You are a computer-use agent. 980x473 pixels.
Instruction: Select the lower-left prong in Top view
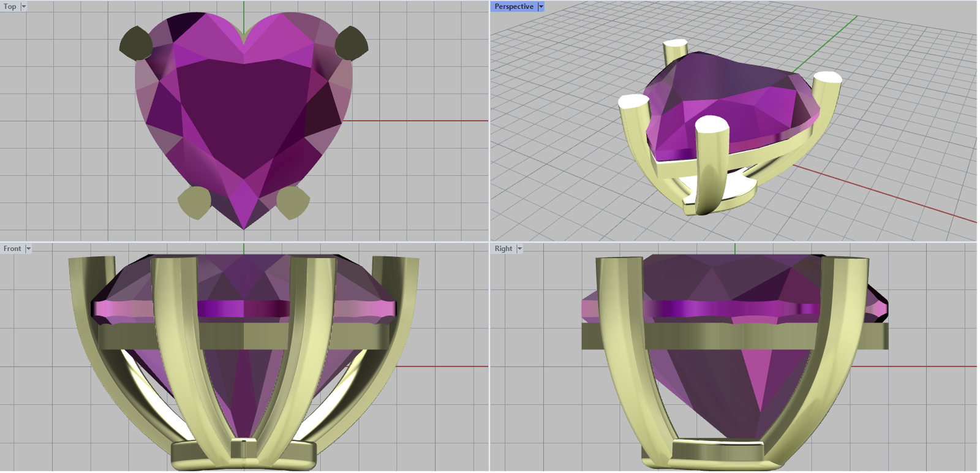[x=195, y=203]
